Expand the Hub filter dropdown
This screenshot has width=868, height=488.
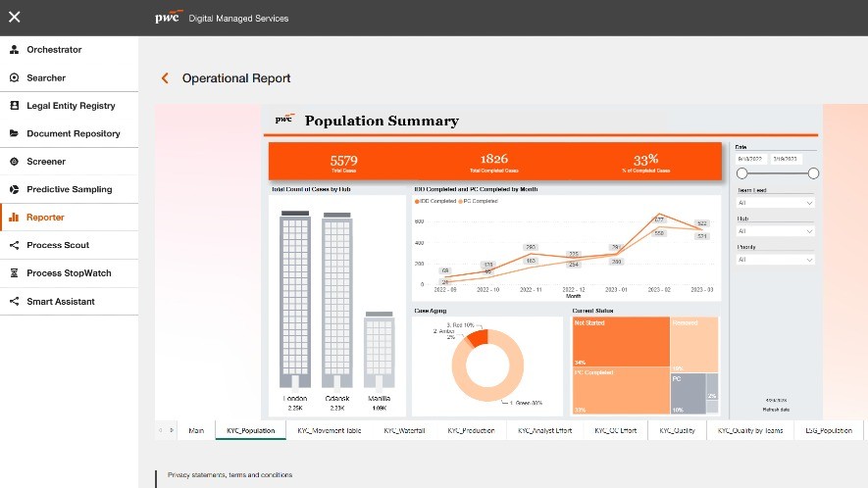[775, 231]
